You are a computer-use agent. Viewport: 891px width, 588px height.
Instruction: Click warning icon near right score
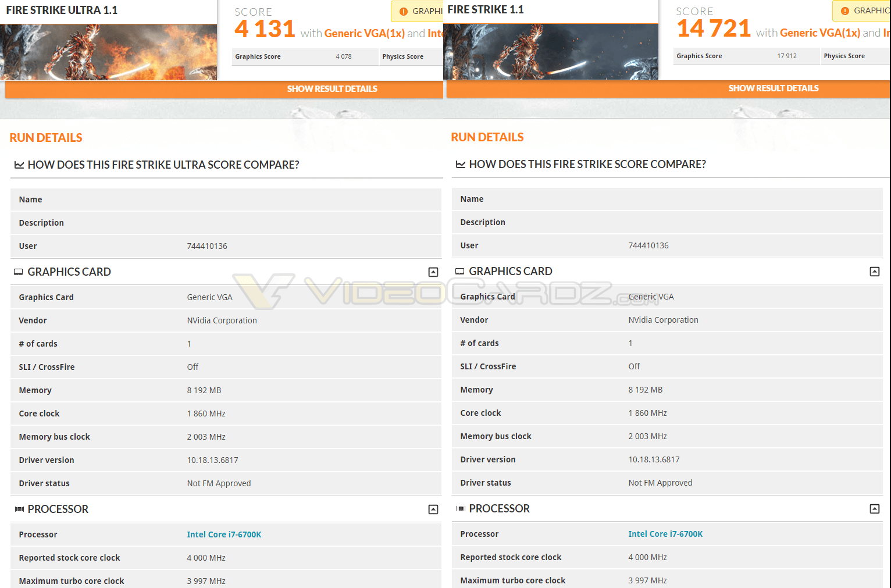845,11
